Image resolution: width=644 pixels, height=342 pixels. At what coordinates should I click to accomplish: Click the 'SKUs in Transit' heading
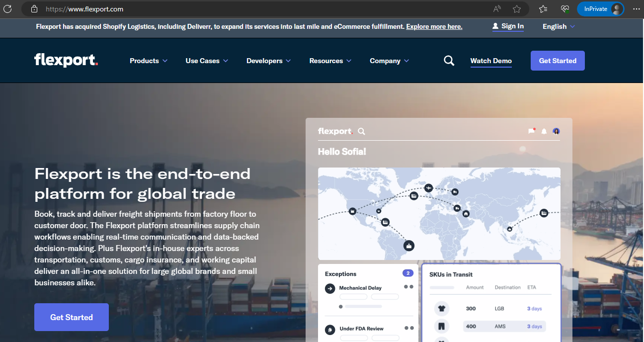tap(451, 274)
